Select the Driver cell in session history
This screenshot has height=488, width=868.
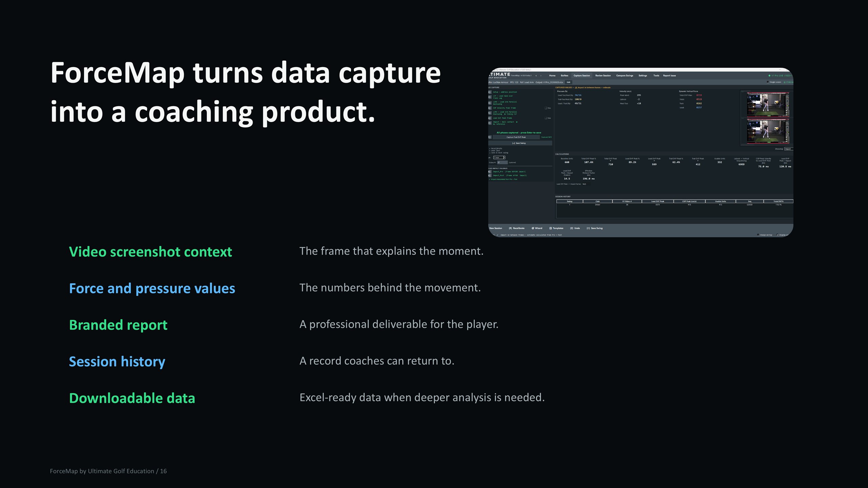coord(598,205)
